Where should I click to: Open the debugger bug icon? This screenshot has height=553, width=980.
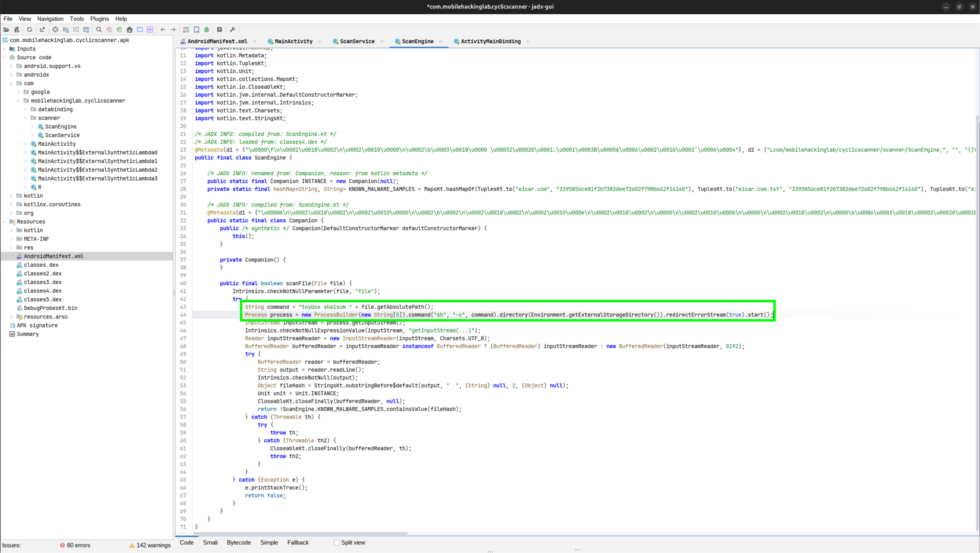point(207,29)
